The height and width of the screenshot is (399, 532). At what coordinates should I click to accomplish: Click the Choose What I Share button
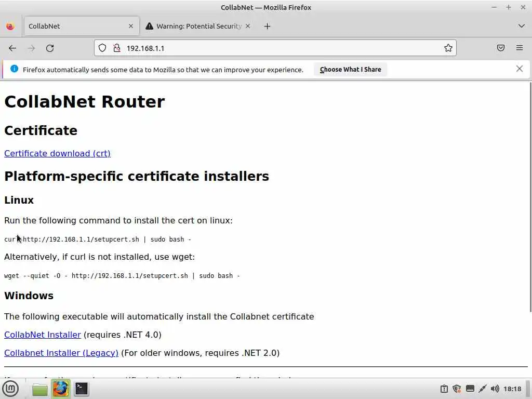click(350, 70)
